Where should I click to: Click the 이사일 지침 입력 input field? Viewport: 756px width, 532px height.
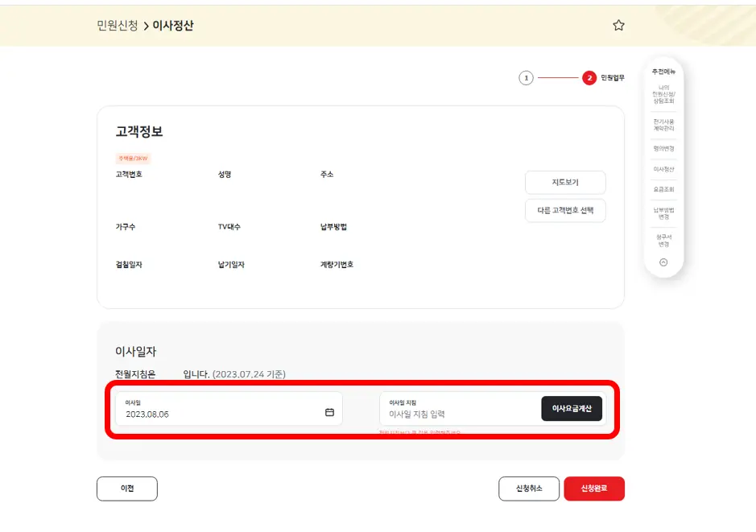pyautogui.click(x=451, y=414)
